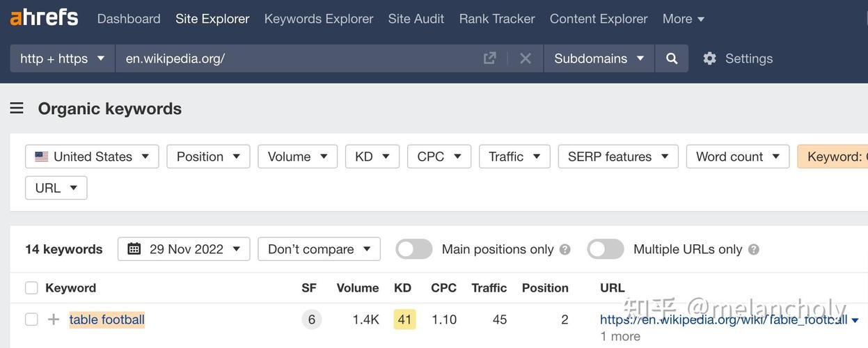The image size is (868, 348).
Task: Click the table football keyword link
Action: (x=107, y=319)
